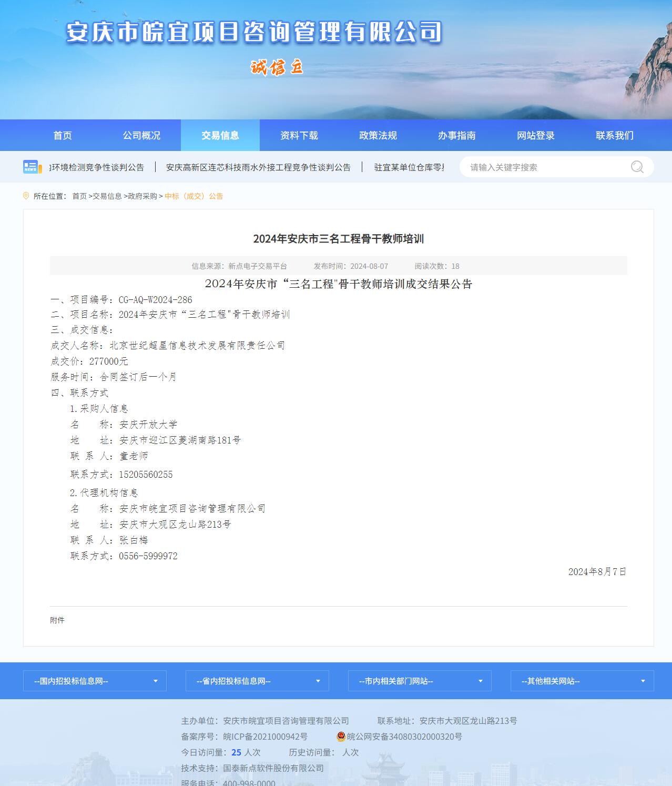Viewport: 672px width, 786px height.
Task: Click the keyword search input field
Action: pos(547,167)
